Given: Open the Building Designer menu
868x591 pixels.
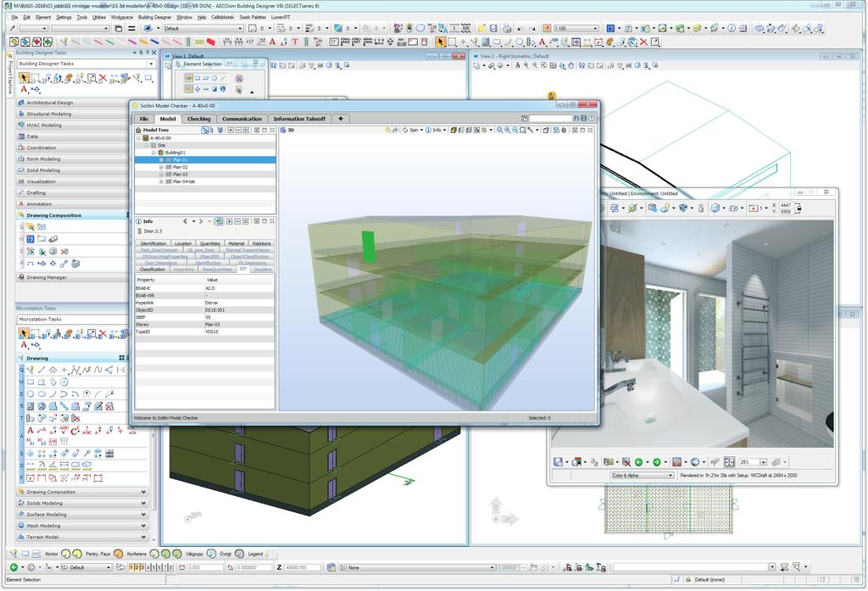Looking at the screenshot, I should (155, 17).
